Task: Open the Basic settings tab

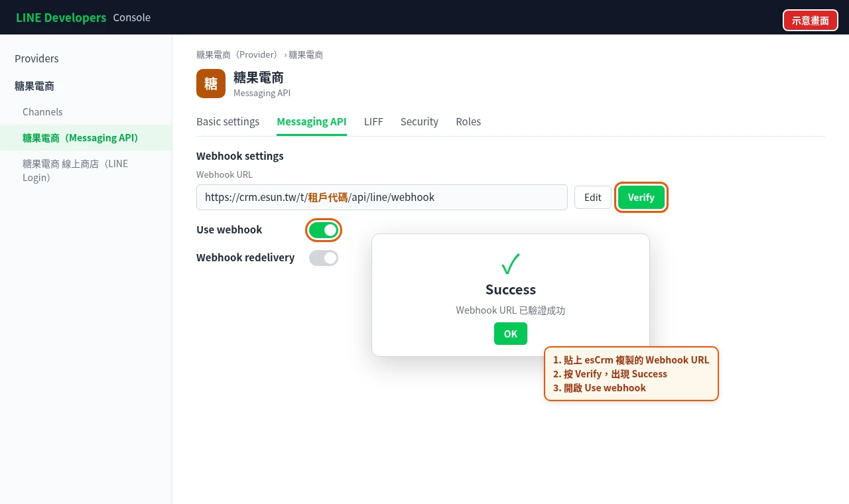Action: [x=228, y=122]
